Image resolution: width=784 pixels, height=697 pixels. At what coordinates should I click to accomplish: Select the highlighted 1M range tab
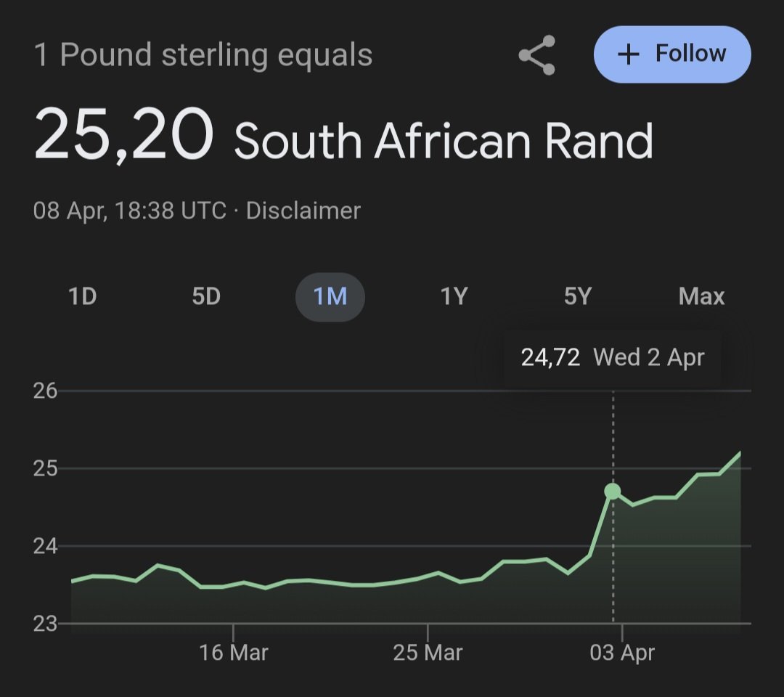pos(330,297)
